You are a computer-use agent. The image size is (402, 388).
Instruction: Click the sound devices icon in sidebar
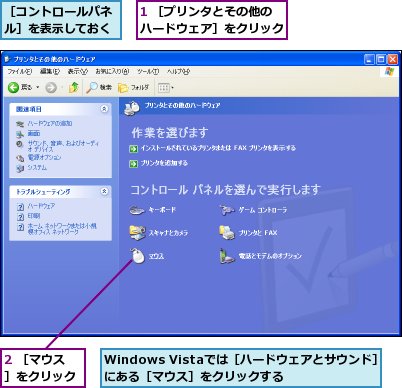pos(20,144)
